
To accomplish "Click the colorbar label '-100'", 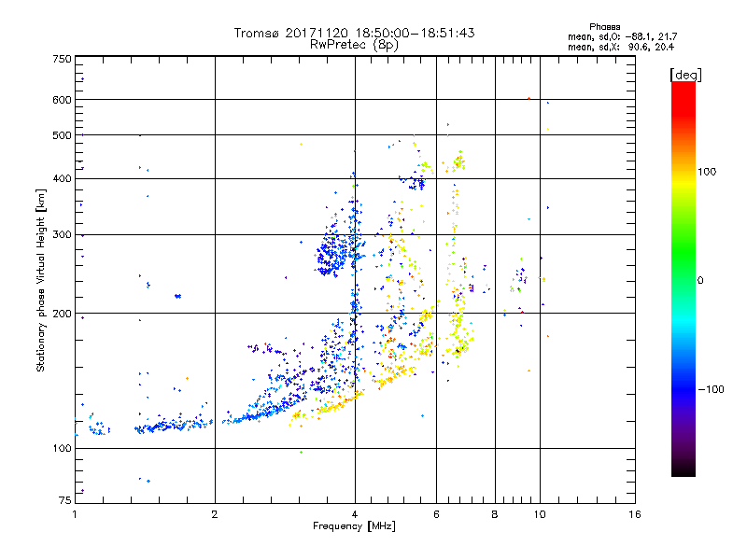I will 711,389.
